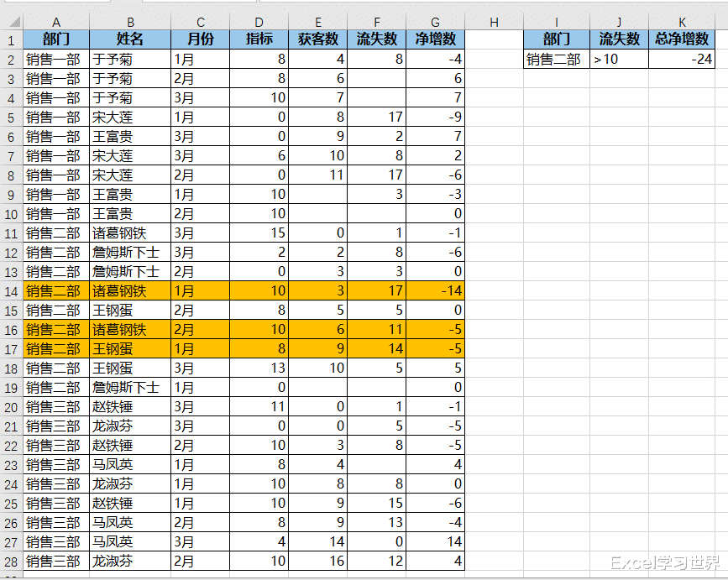This screenshot has width=728, height=580.
Task: Select row 14 header
Action: (11, 291)
